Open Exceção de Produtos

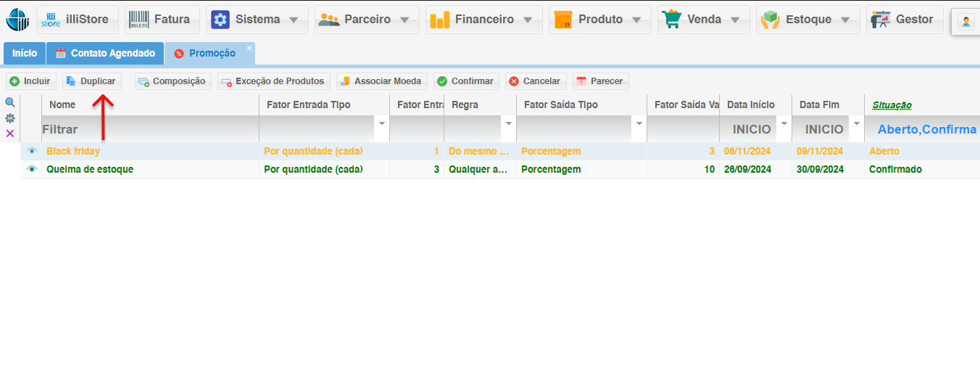(274, 81)
